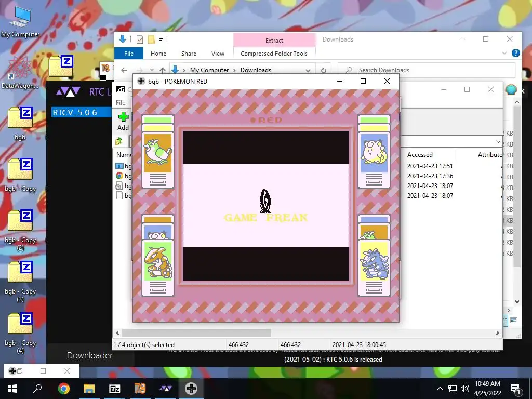Click the 2021-04-23 17:36 accessed date cell
The image size is (532, 399).
pyautogui.click(x=430, y=176)
